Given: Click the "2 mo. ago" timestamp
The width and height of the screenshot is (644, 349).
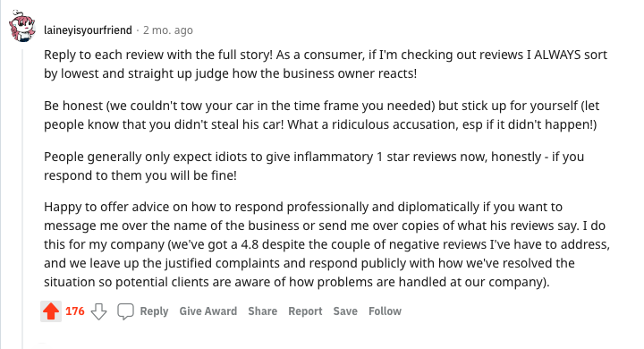Looking at the screenshot, I should pyautogui.click(x=168, y=30).
